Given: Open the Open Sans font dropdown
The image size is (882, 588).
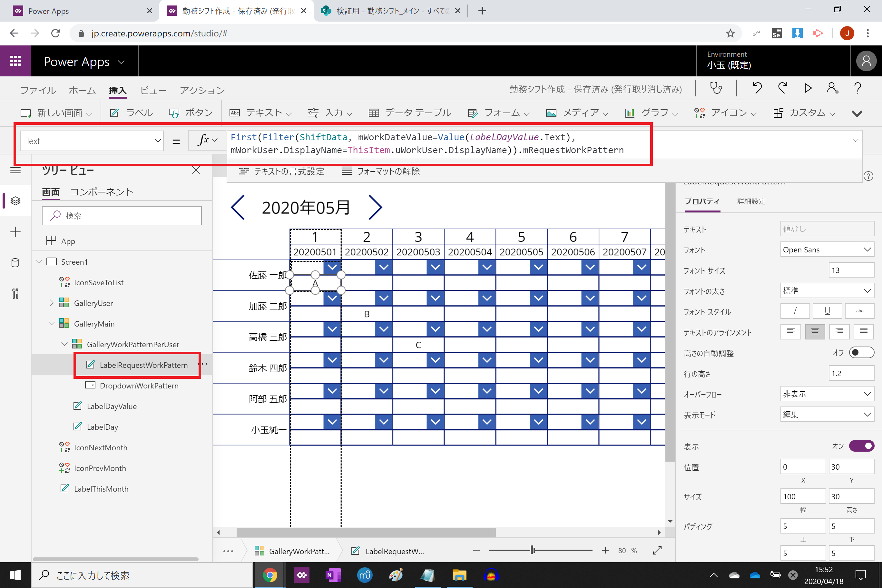Looking at the screenshot, I should 827,250.
